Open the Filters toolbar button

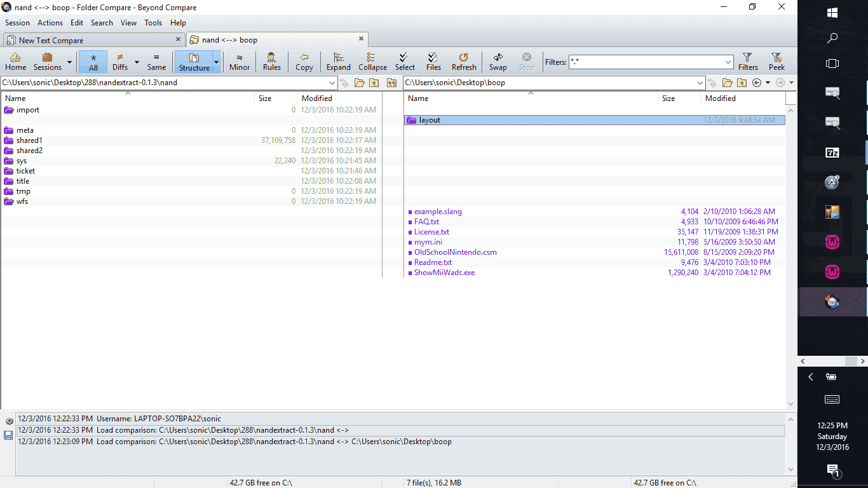click(748, 62)
